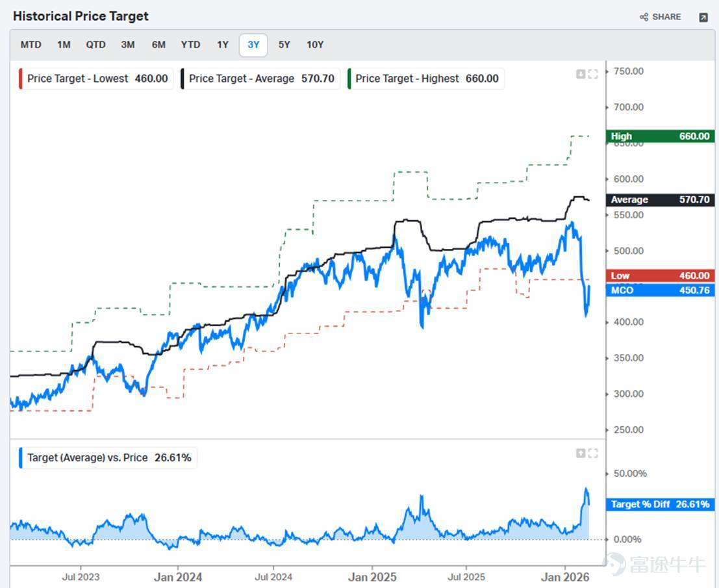This screenshot has height=588, width=719.
Task: Click the red Low 460.00 axis label
Action: (661, 275)
